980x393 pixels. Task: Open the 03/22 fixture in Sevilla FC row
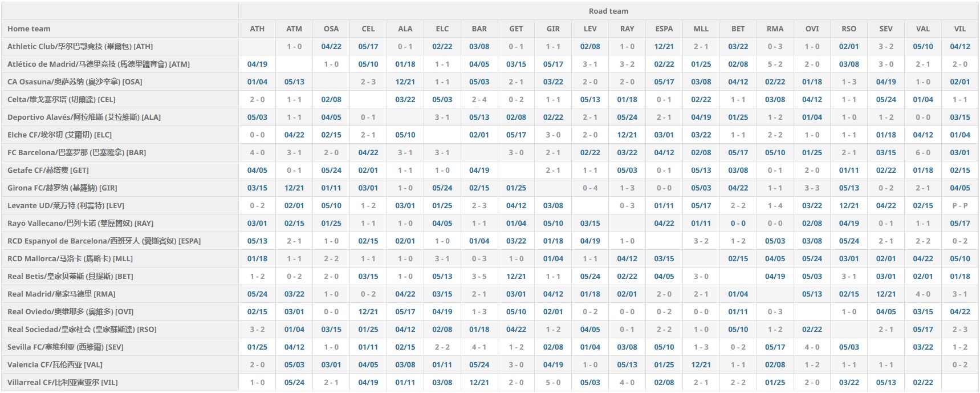point(922,347)
